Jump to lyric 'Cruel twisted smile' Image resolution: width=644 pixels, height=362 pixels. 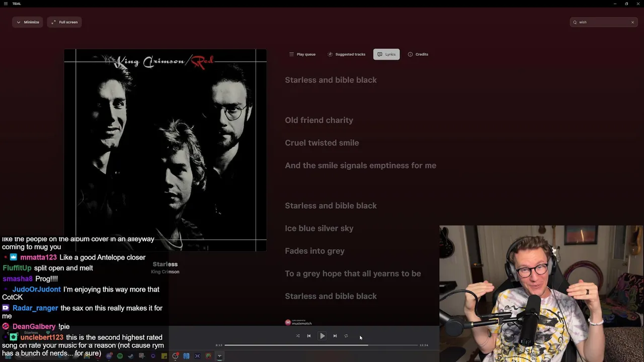(322, 143)
